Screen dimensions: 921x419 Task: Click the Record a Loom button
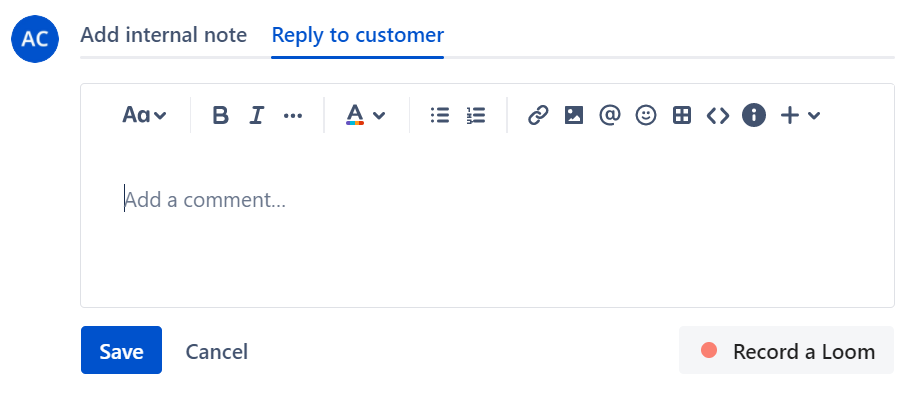[x=786, y=350]
